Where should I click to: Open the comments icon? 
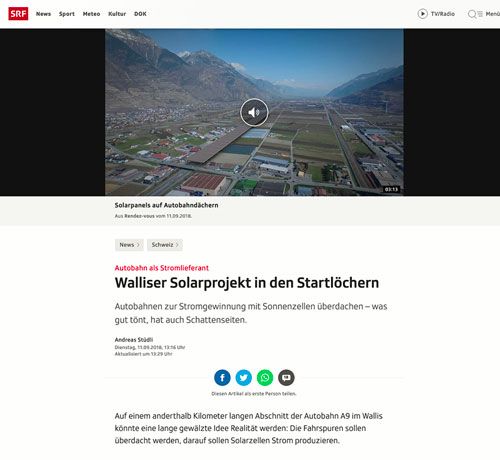point(286,377)
